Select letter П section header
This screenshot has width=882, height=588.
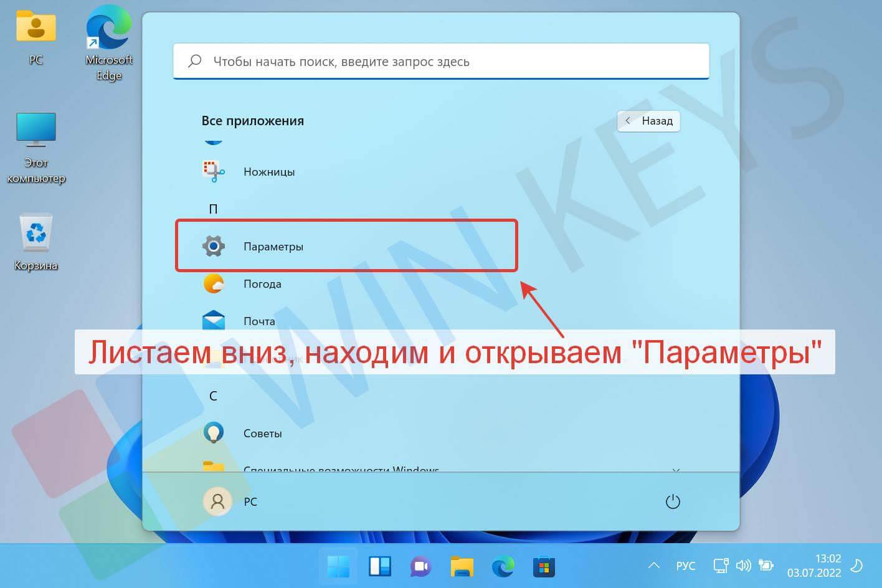coord(213,209)
